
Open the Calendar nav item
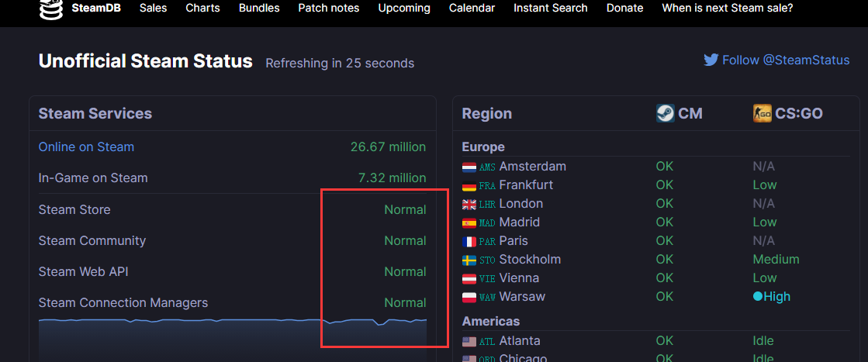(472, 8)
